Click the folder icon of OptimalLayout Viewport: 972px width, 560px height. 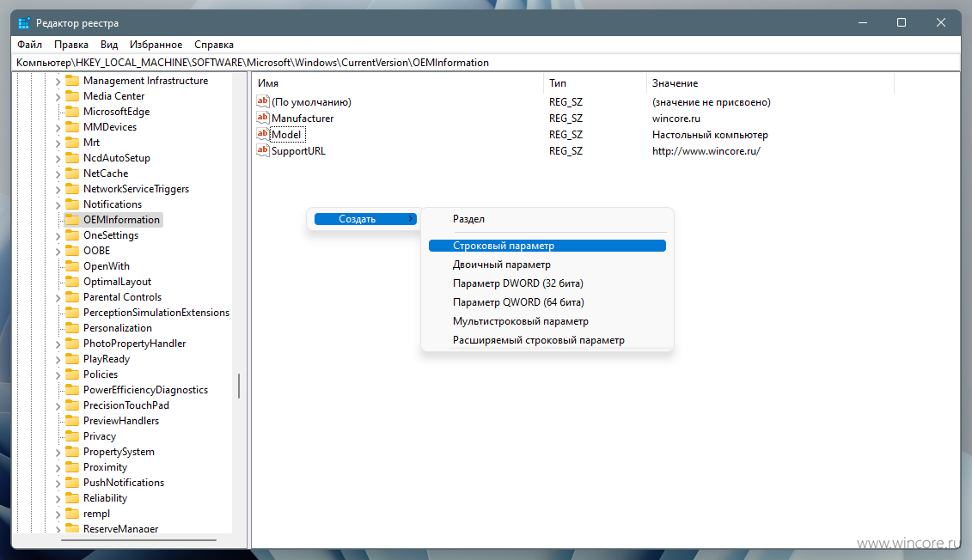[x=72, y=281]
